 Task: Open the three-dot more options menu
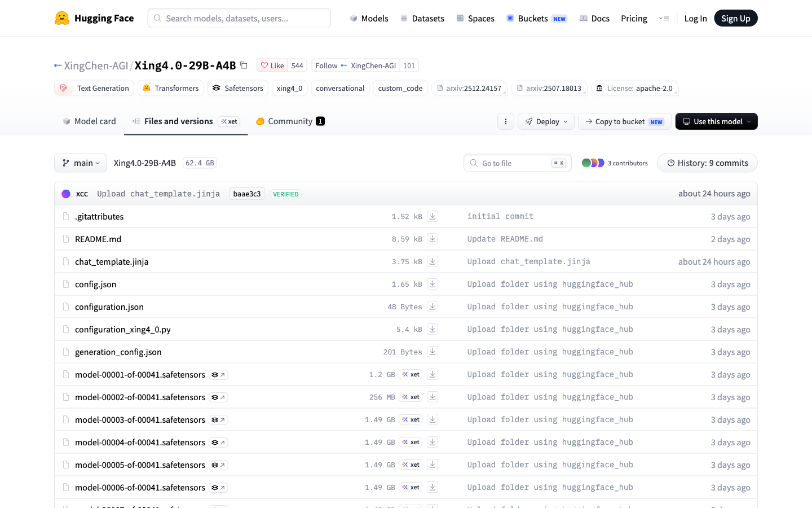pos(506,121)
